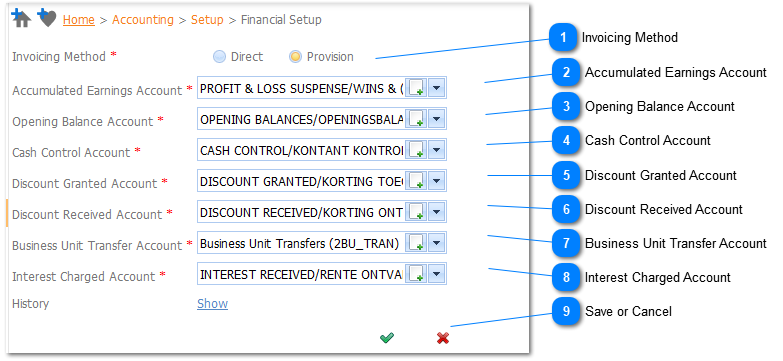Viewport: 783px width, 361px height.
Task: Show the History details
Action: click(212, 304)
